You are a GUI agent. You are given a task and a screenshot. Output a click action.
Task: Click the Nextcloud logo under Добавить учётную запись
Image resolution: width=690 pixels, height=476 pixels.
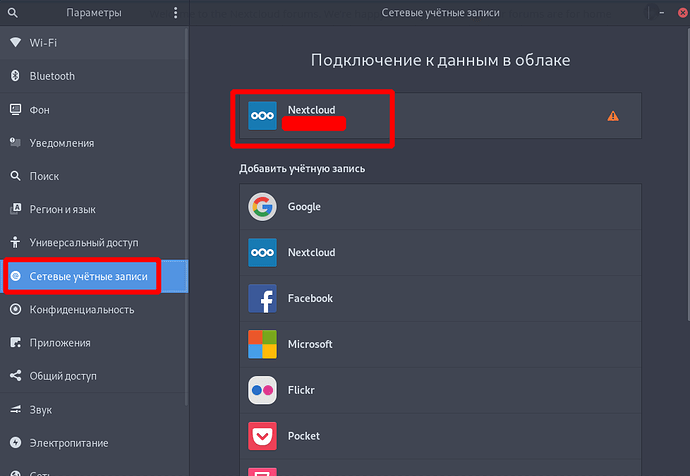click(262, 253)
